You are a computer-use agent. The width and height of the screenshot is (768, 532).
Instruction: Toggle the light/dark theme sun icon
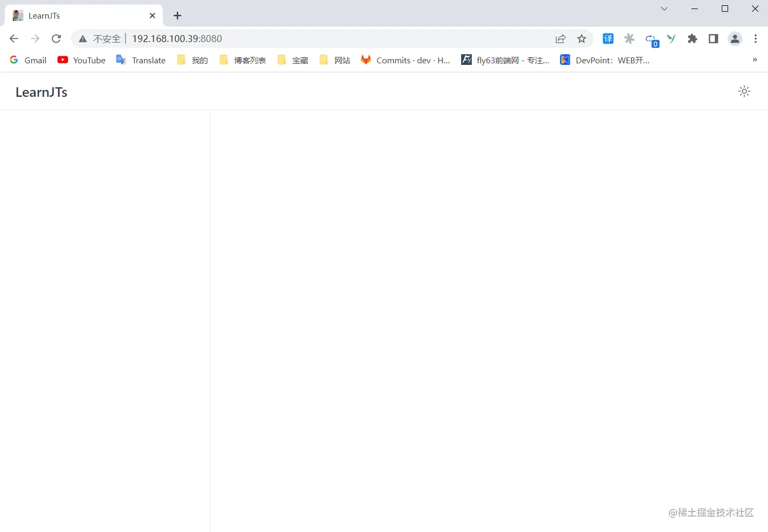click(744, 92)
